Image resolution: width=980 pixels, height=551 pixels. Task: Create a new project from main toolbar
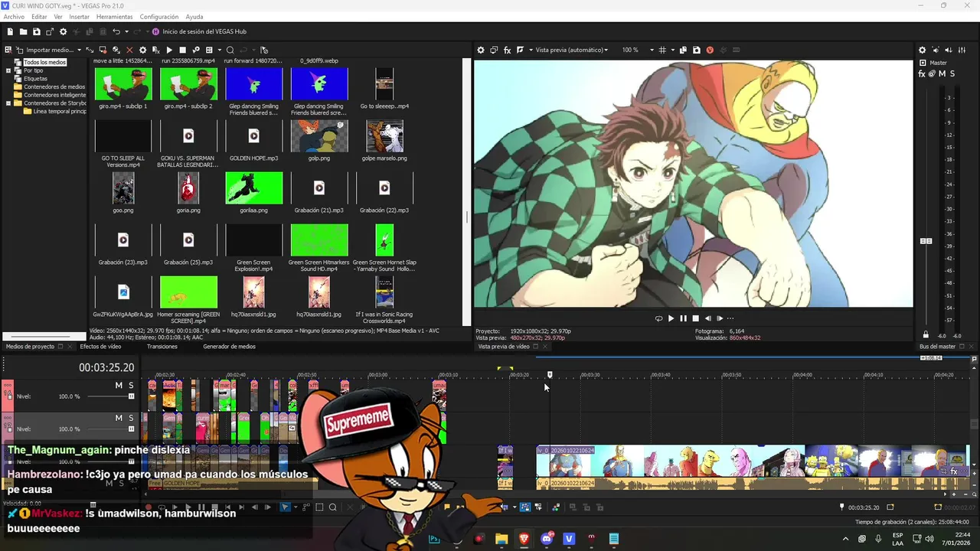coord(10,31)
